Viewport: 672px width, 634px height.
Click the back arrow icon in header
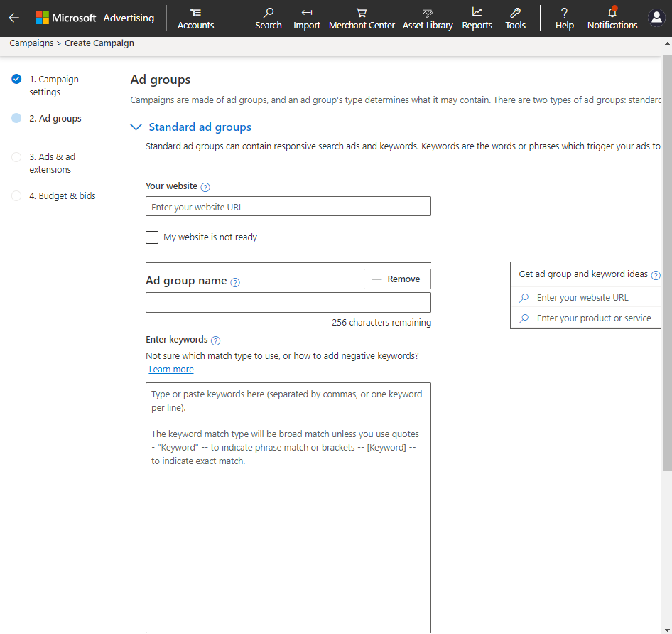pos(14,18)
